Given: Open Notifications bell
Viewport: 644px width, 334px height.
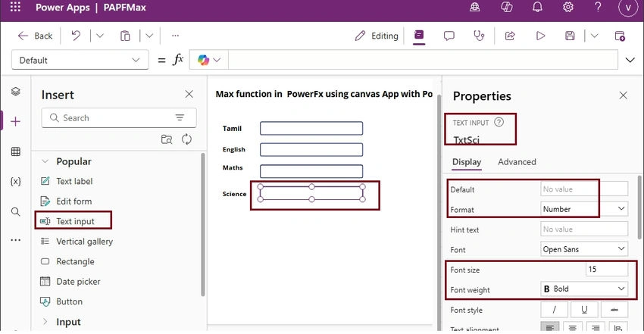Looking at the screenshot, I should [x=537, y=7].
